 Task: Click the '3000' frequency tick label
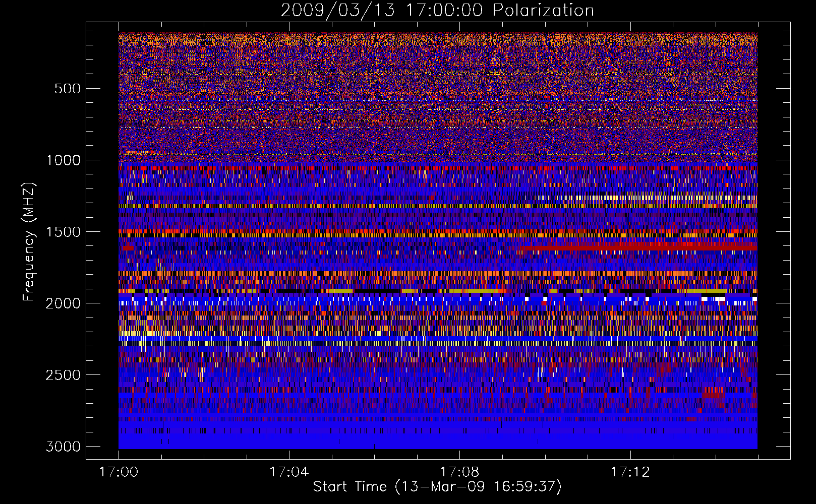[x=63, y=447]
